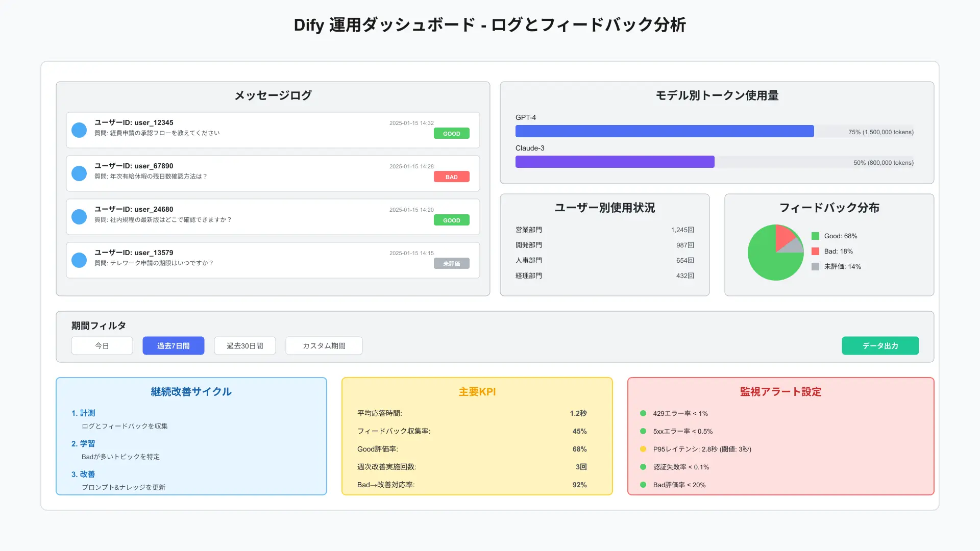Click ユーザーID: user_12345 heading
Image resolution: width=980 pixels, height=551 pixels.
[134, 122]
